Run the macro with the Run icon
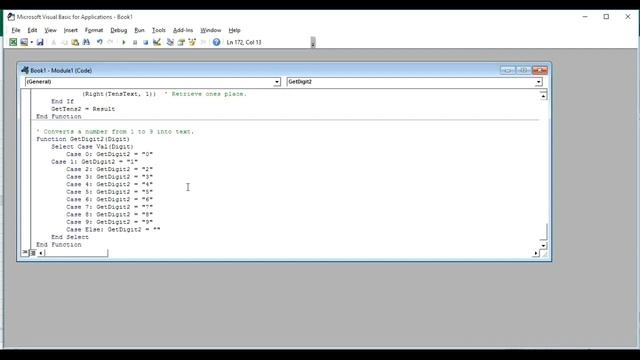This screenshot has width=640, height=360. [124, 42]
